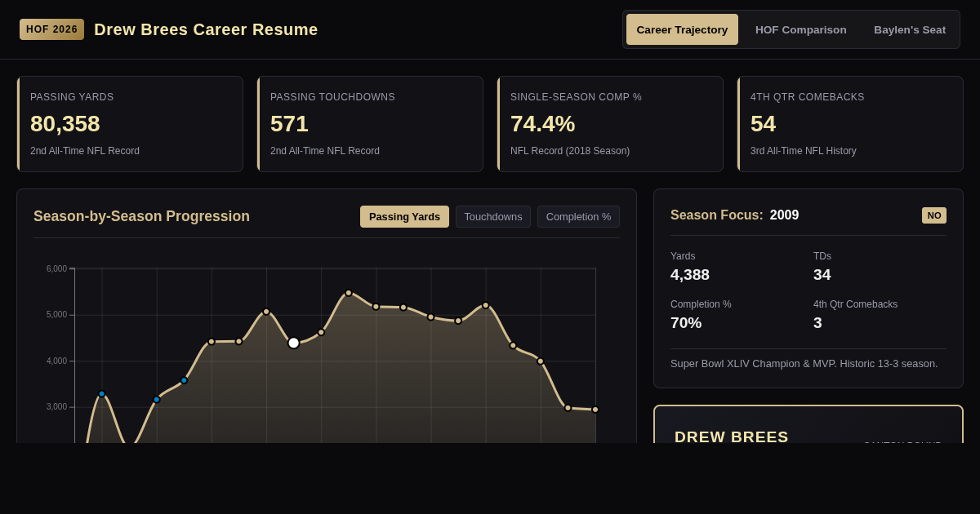The width and height of the screenshot is (980, 514).
Task: Select the highlighted white data point
Action: tap(294, 343)
